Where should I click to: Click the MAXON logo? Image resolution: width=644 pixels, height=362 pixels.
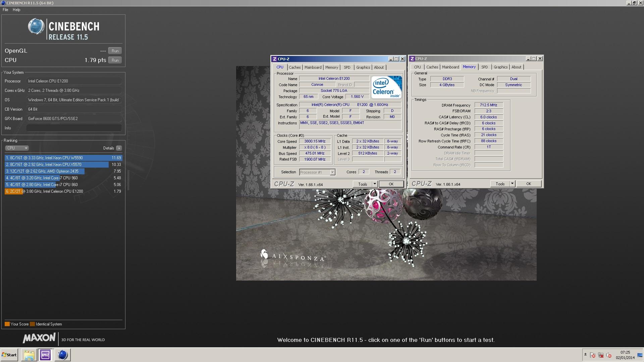[x=39, y=338]
